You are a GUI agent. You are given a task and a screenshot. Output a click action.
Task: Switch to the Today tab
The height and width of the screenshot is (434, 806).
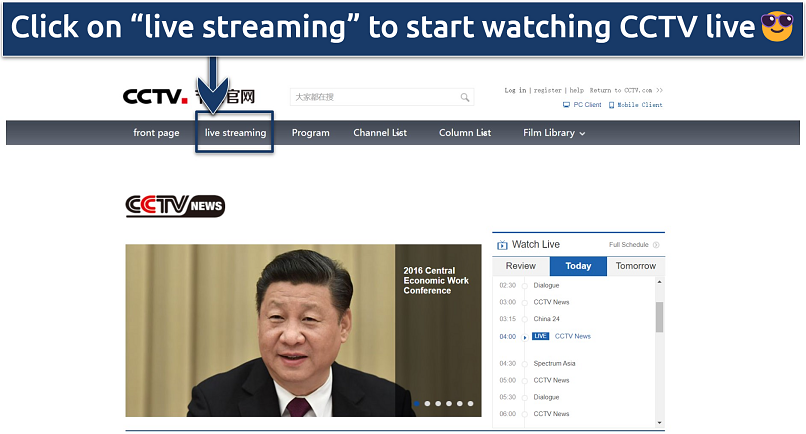tap(578, 266)
